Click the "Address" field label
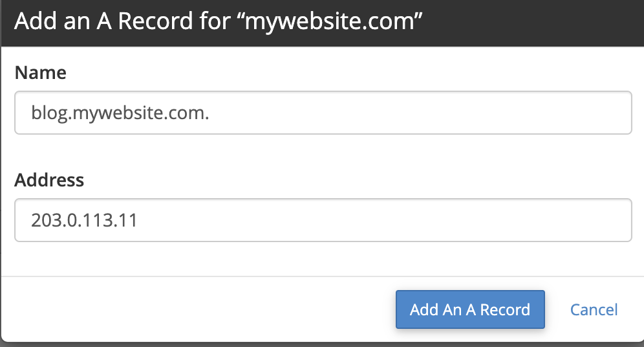Viewport: 644px width, 347px height. click(x=49, y=179)
